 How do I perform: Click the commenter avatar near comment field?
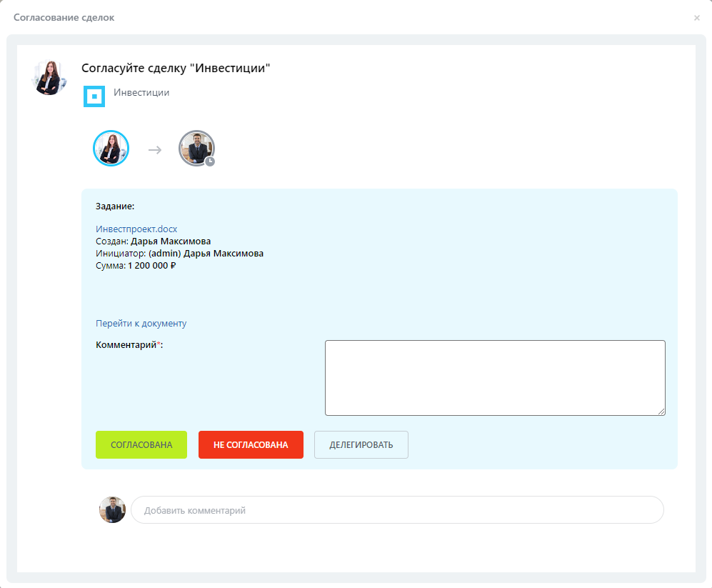pyautogui.click(x=112, y=510)
